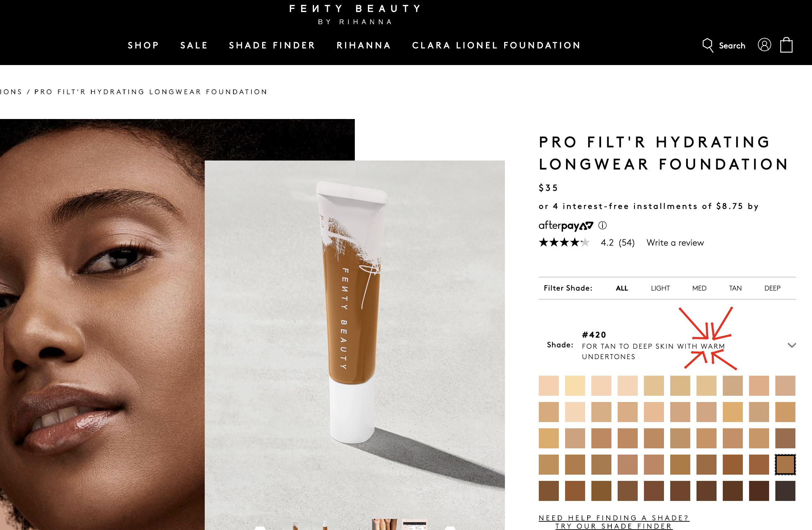Click Write a review link
Viewport: 812px width, 530px height.
click(x=675, y=243)
